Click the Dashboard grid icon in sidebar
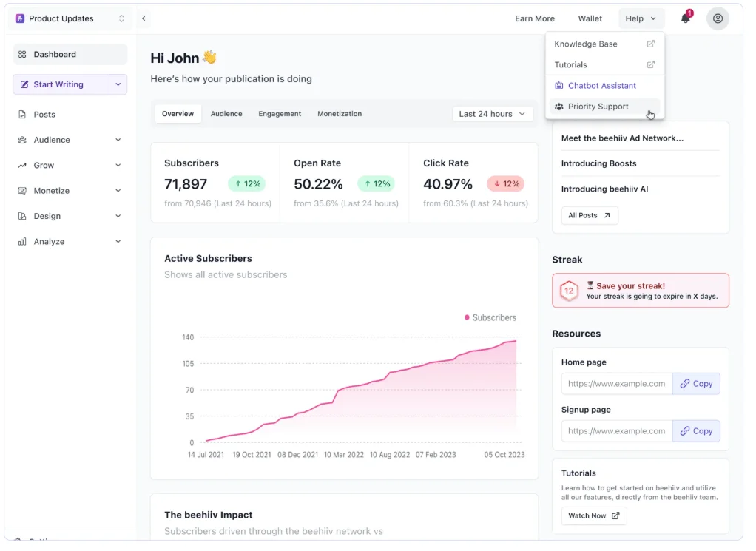 [x=22, y=55]
